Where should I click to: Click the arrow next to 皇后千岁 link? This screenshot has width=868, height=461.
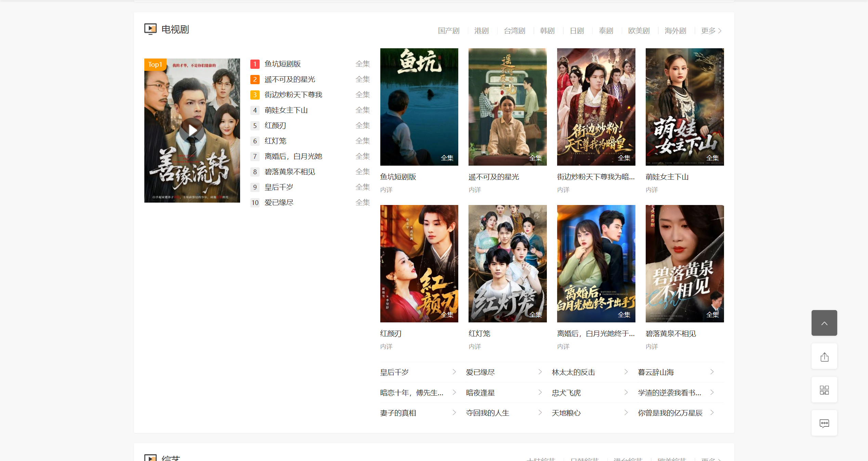click(x=454, y=372)
